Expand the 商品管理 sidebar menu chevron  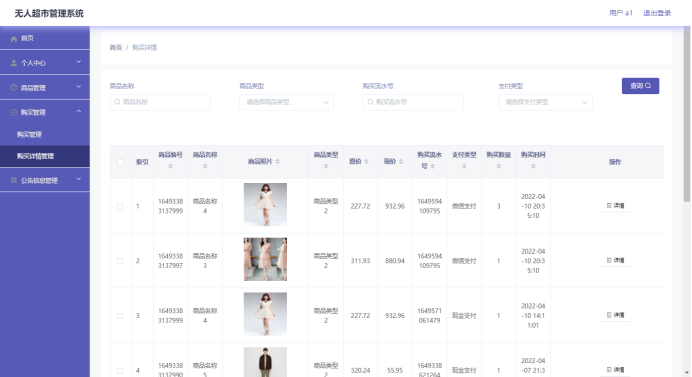pos(79,87)
